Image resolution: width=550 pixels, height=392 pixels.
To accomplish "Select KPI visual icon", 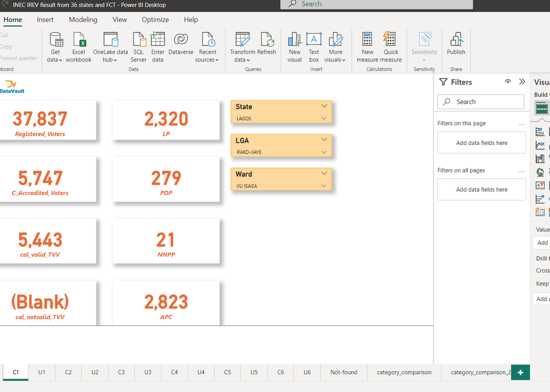I will (x=540, y=185).
